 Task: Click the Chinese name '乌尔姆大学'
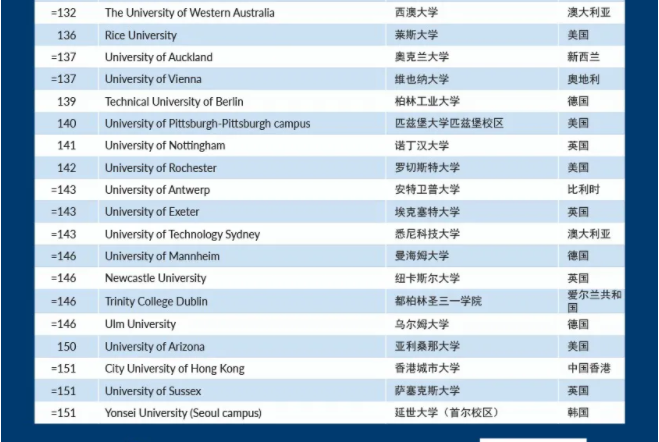tap(422, 324)
